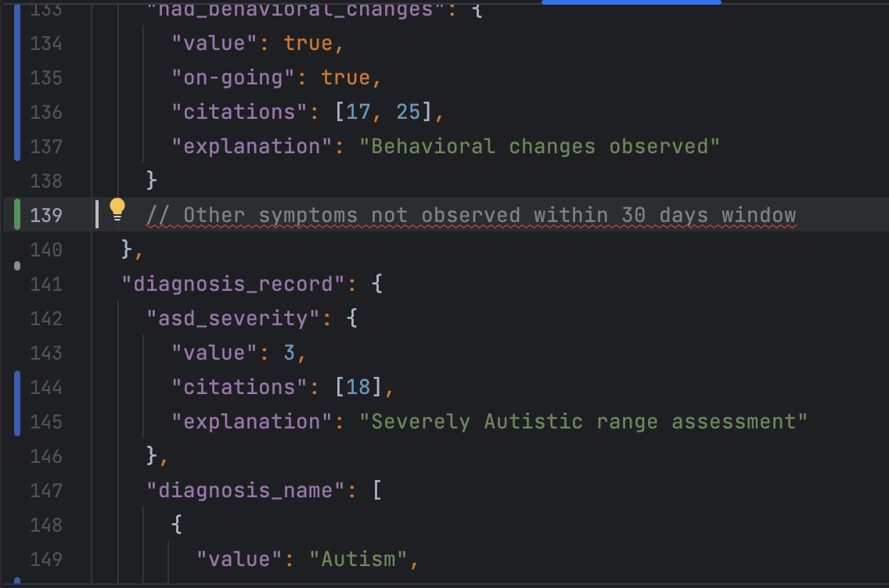
Task: Place cursor on the "diagnosis_record" key
Action: tap(232, 284)
